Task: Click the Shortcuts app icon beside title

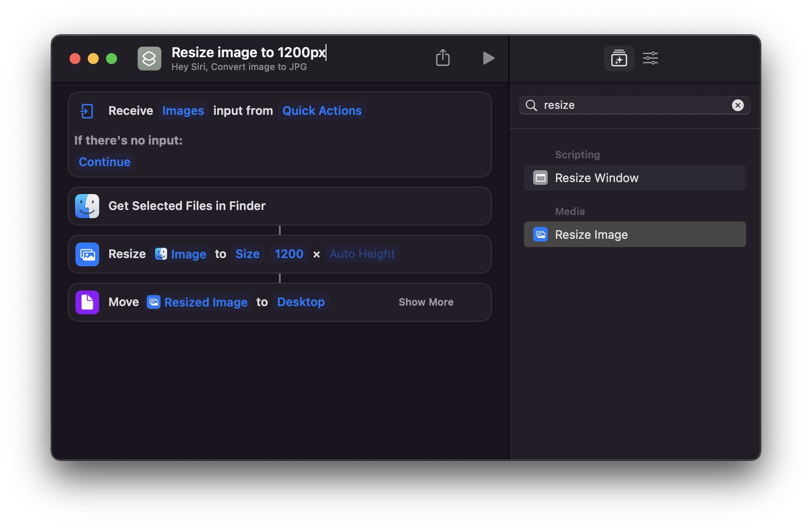Action: point(150,59)
